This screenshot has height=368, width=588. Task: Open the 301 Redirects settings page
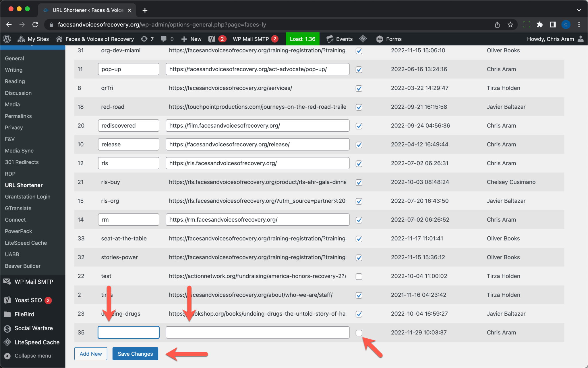pos(22,162)
